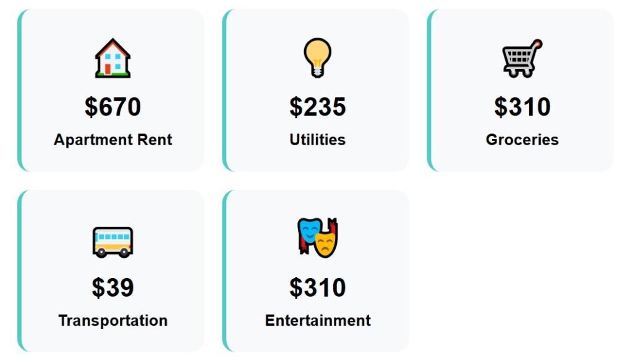
Task: Open the Apartment Rent label
Action: point(113,140)
